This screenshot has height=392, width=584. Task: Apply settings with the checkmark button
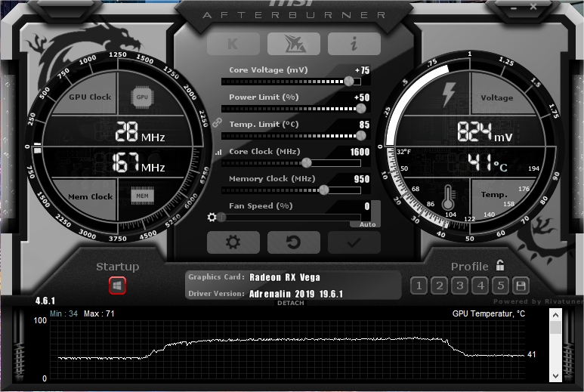(x=354, y=242)
